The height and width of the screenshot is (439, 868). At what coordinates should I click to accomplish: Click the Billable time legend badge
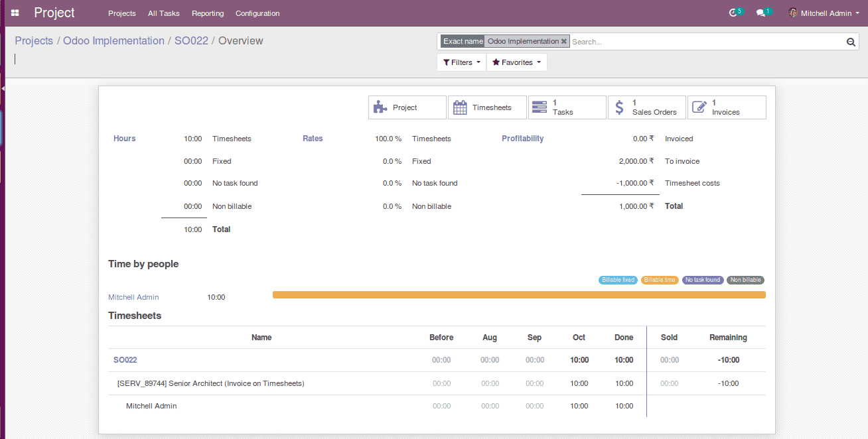coord(660,280)
